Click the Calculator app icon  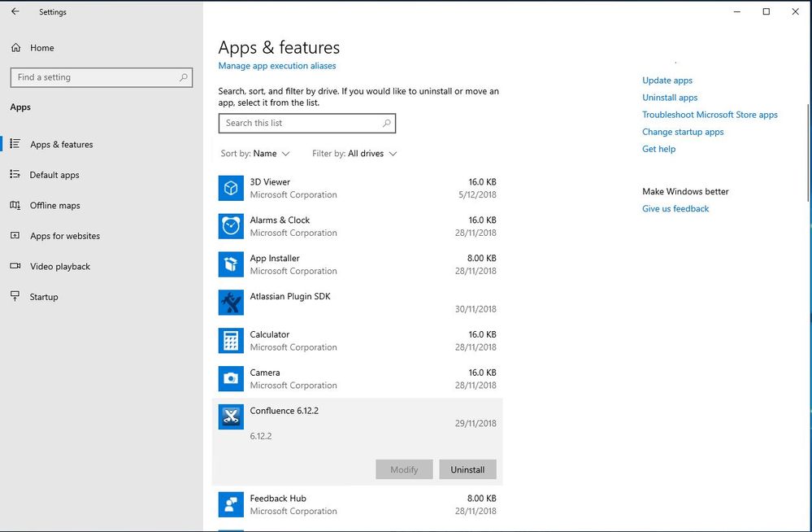pos(231,340)
